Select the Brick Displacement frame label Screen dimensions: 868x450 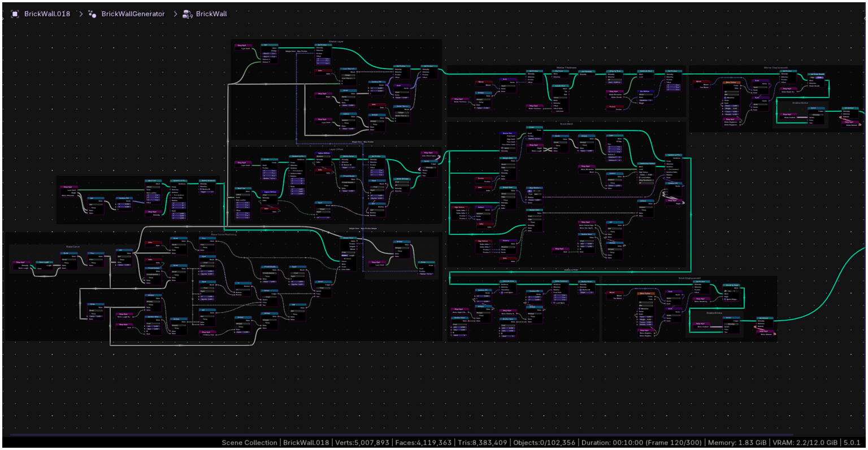tap(689, 278)
